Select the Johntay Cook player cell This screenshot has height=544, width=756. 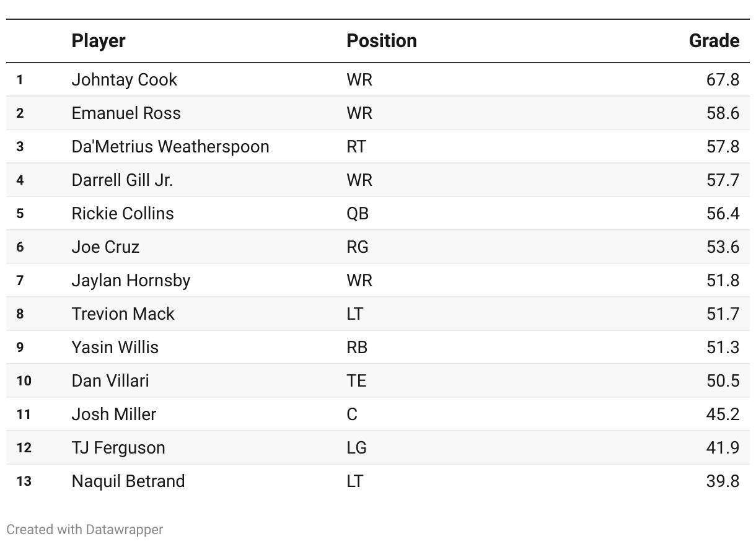124,80
